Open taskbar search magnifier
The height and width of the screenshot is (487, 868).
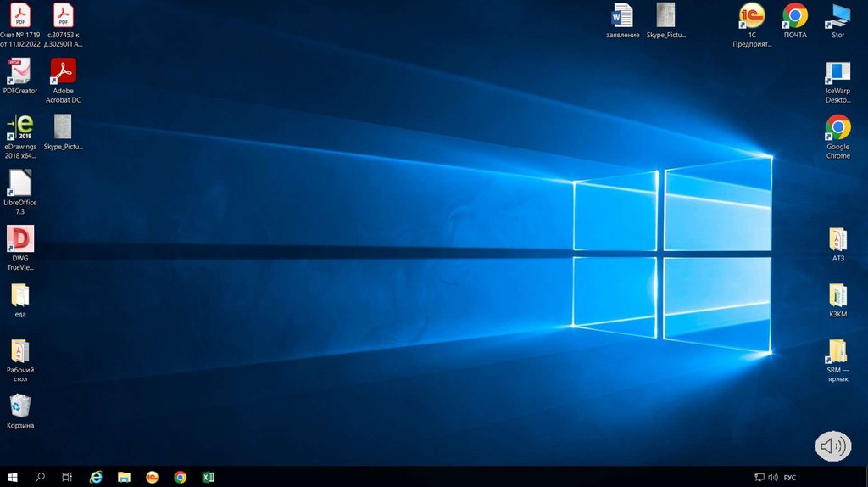(40, 477)
